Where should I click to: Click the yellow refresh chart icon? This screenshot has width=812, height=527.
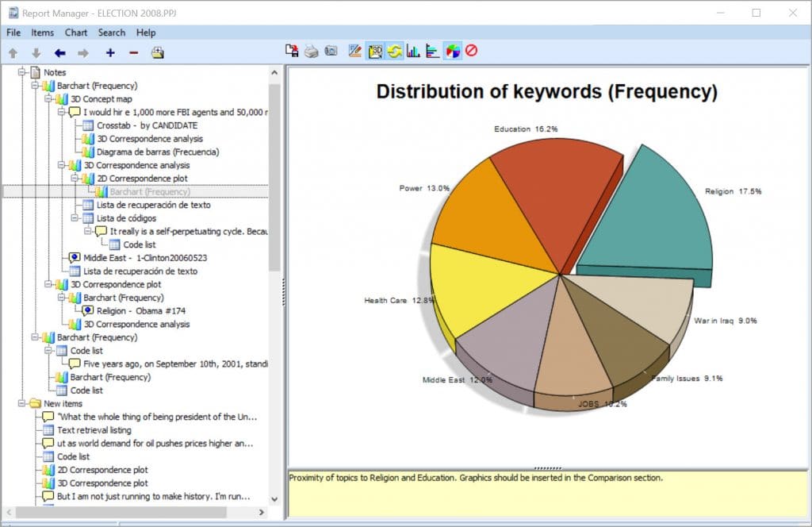pos(394,50)
